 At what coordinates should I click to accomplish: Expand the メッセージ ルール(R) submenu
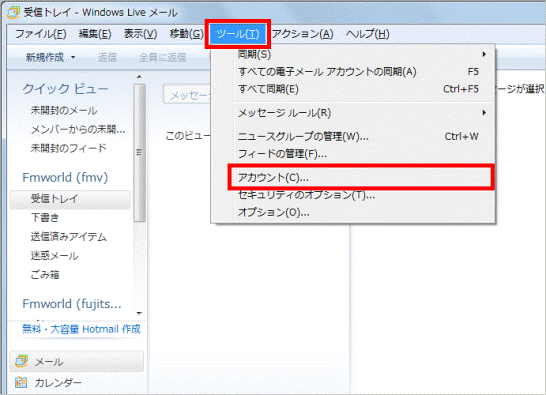coord(362,113)
